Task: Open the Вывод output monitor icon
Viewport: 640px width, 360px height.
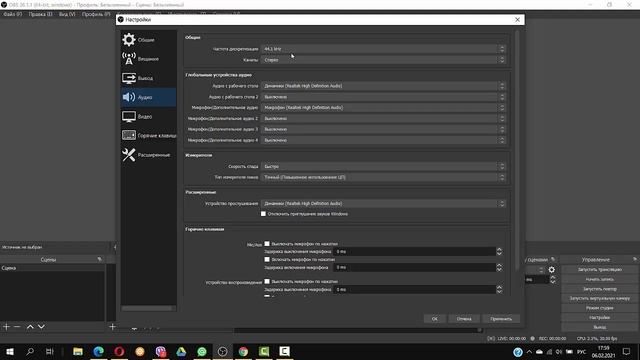Action: [x=129, y=78]
